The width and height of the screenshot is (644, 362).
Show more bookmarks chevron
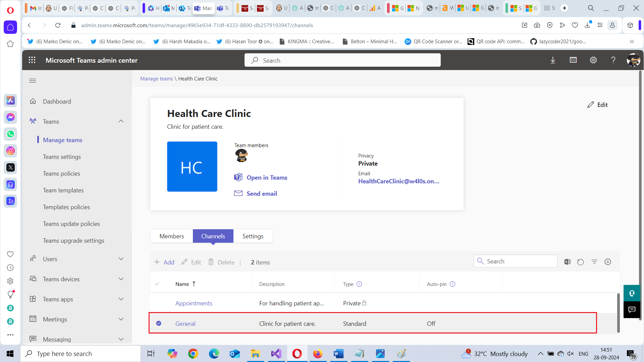tap(632, 42)
